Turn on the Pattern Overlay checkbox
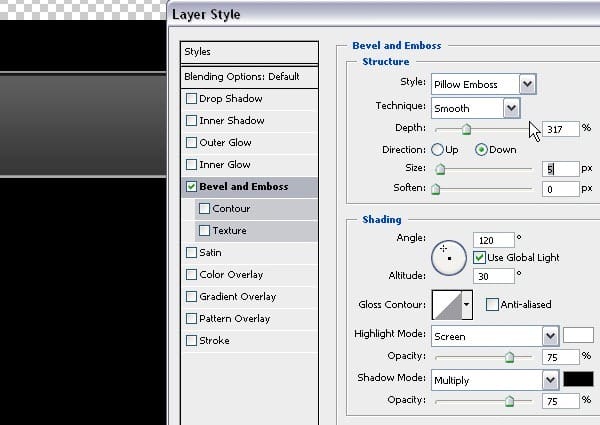600x425 pixels. point(191,319)
